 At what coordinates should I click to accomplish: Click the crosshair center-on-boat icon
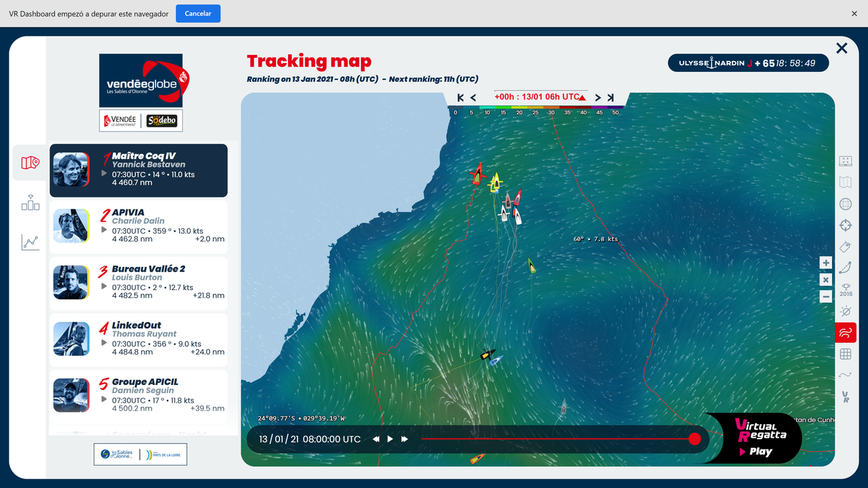(845, 225)
